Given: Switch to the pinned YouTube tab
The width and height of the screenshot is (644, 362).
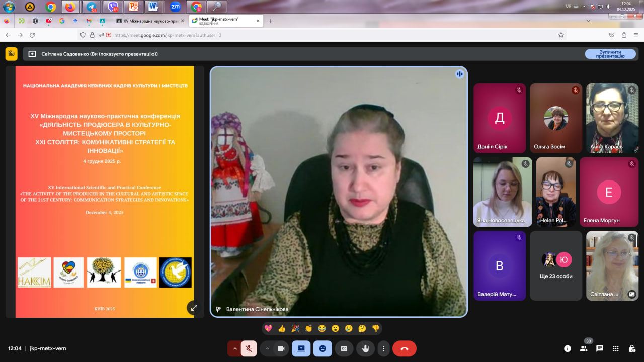Looking at the screenshot, I should [x=49, y=21].
